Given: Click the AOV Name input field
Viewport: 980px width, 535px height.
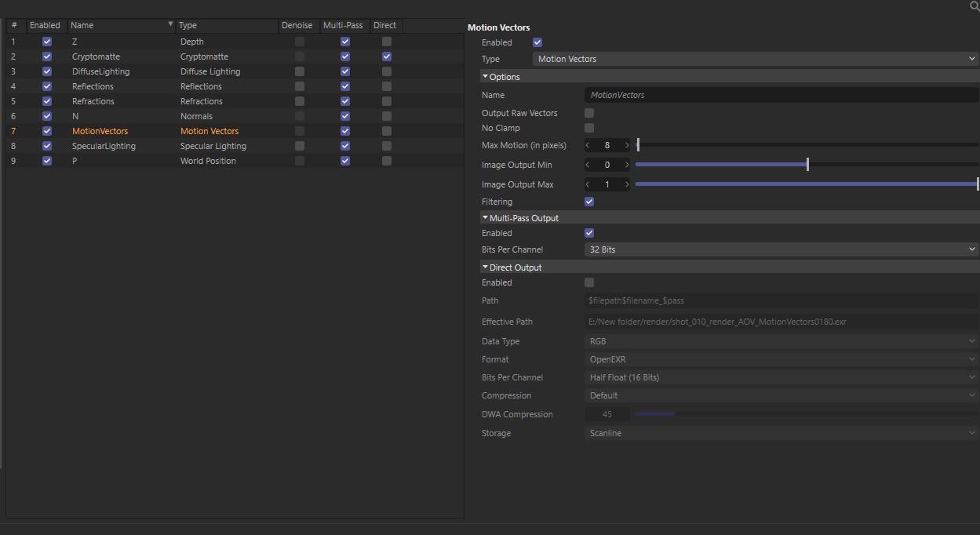Looking at the screenshot, I should click(781, 95).
